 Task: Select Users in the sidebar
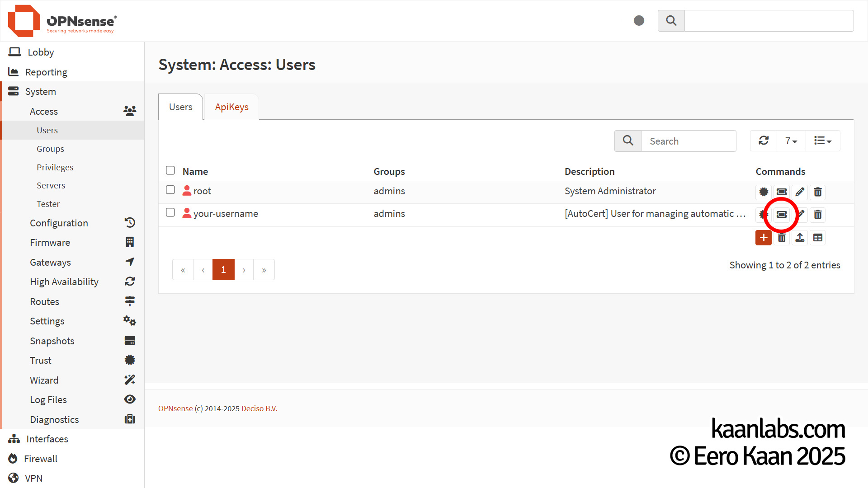click(72, 130)
